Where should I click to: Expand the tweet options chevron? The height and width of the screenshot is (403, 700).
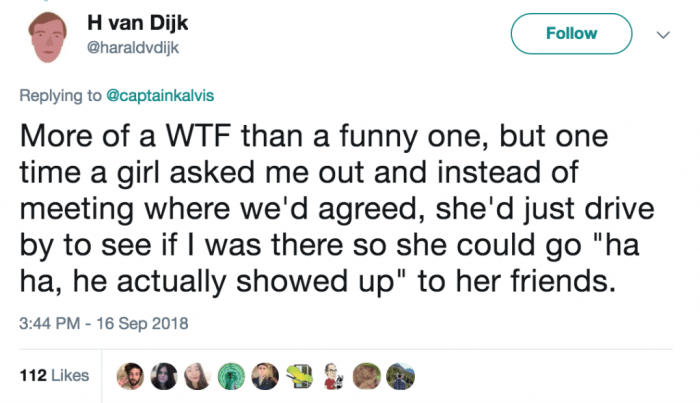(x=661, y=33)
